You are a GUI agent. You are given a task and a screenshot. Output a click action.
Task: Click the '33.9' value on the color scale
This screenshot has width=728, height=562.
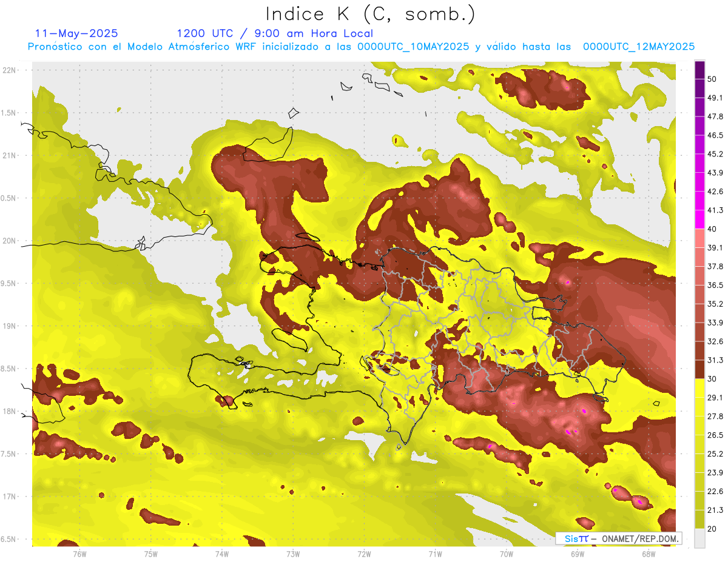715,323
